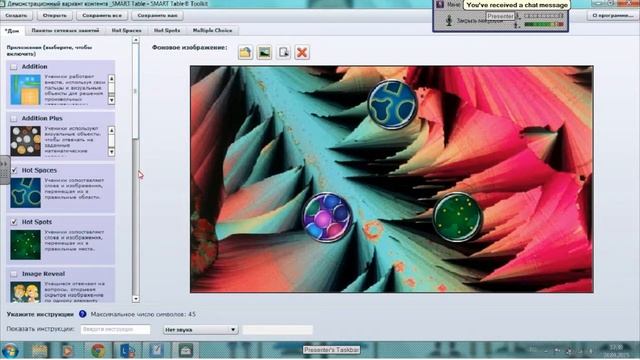Click the Addition Plus app thumbnail
The height and width of the screenshot is (360, 640).
coord(25,141)
